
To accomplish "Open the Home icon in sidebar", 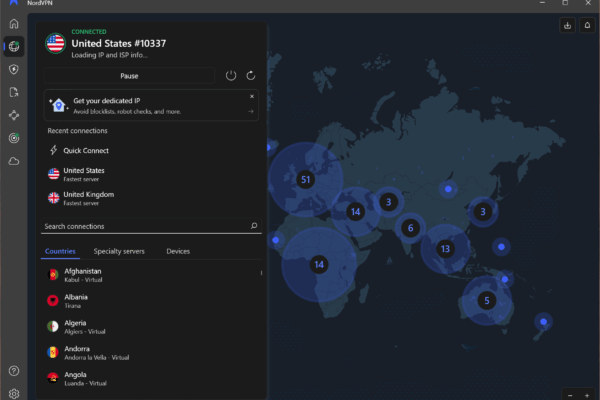I will coord(14,23).
